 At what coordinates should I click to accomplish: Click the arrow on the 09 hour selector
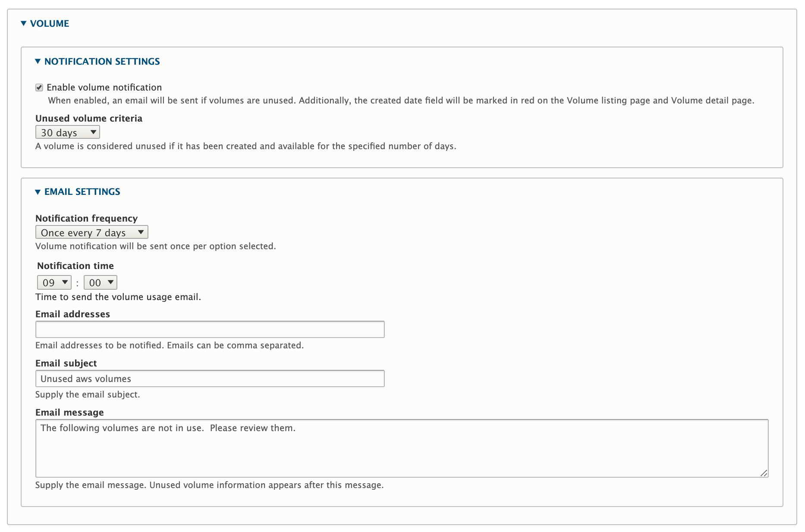(x=64, y=282)
